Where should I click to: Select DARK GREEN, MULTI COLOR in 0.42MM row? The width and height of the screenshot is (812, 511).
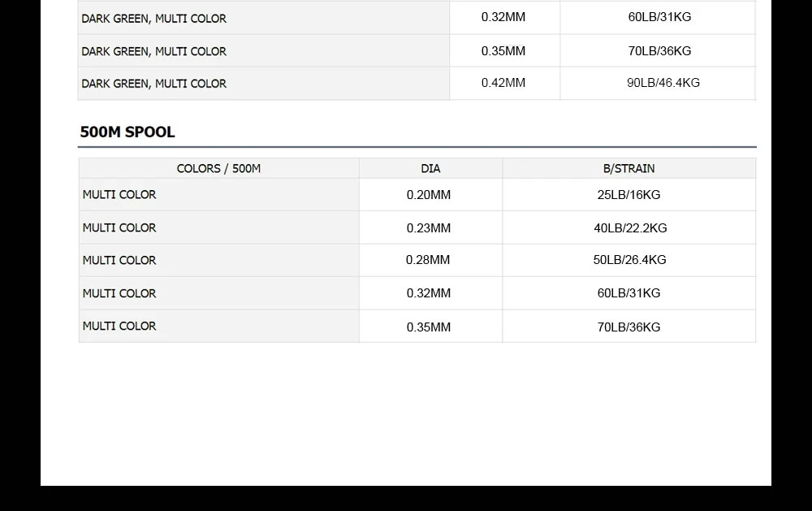[154, 84]
